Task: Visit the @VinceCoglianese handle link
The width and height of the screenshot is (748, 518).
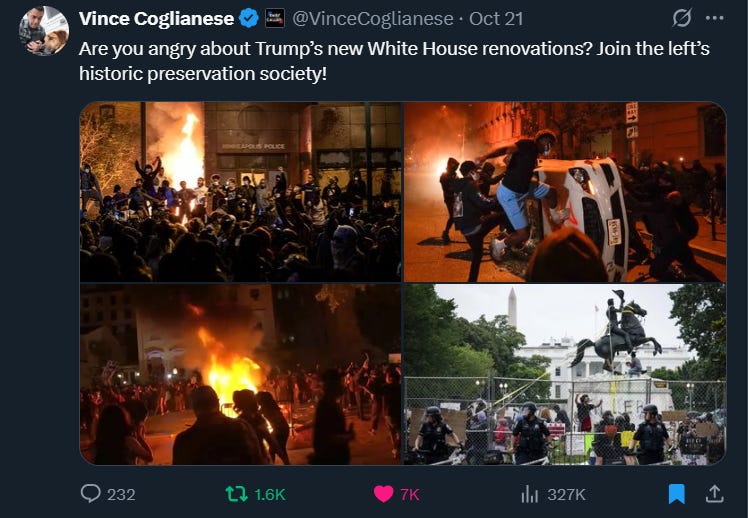Action: [x=373, y=19]
